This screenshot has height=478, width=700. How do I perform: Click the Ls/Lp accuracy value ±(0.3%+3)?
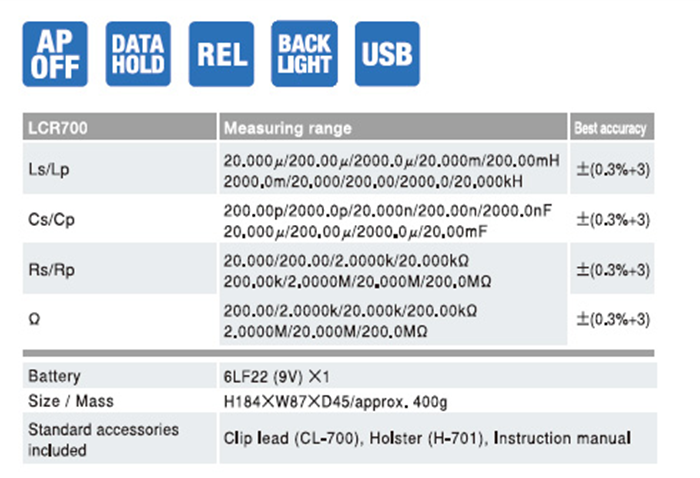(x=611, y=169)
